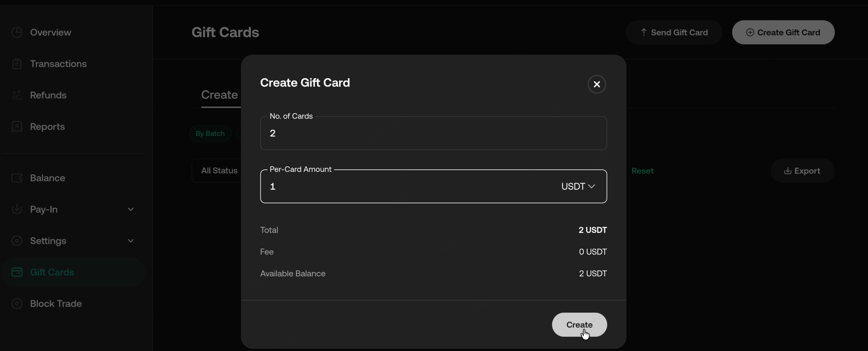
Task: Click the Pay-In download icon
Action: (x=17, y=209)
